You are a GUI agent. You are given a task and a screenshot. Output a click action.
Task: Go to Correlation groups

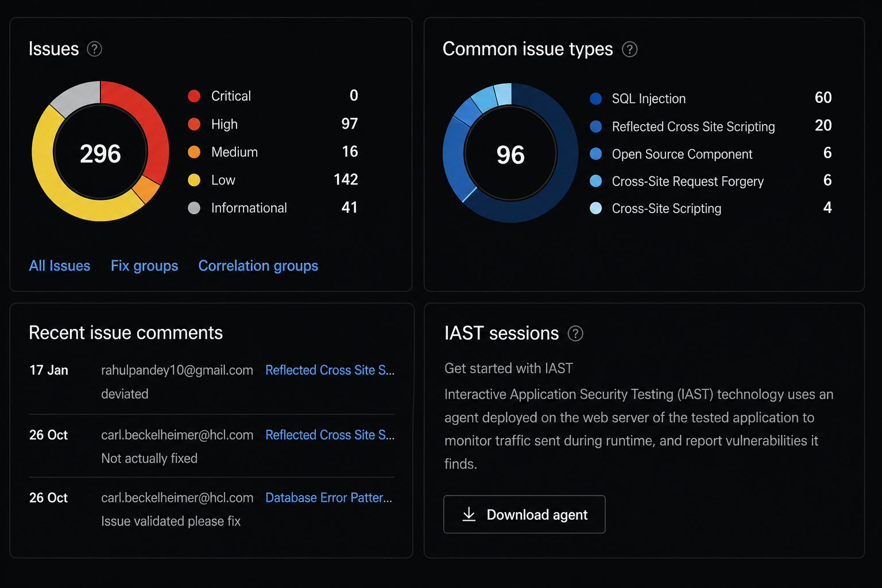pos(258,266)
